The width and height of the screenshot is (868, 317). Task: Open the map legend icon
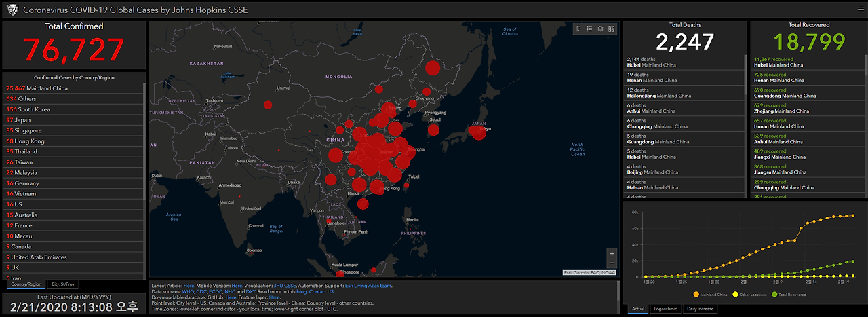tap(589, 29)
